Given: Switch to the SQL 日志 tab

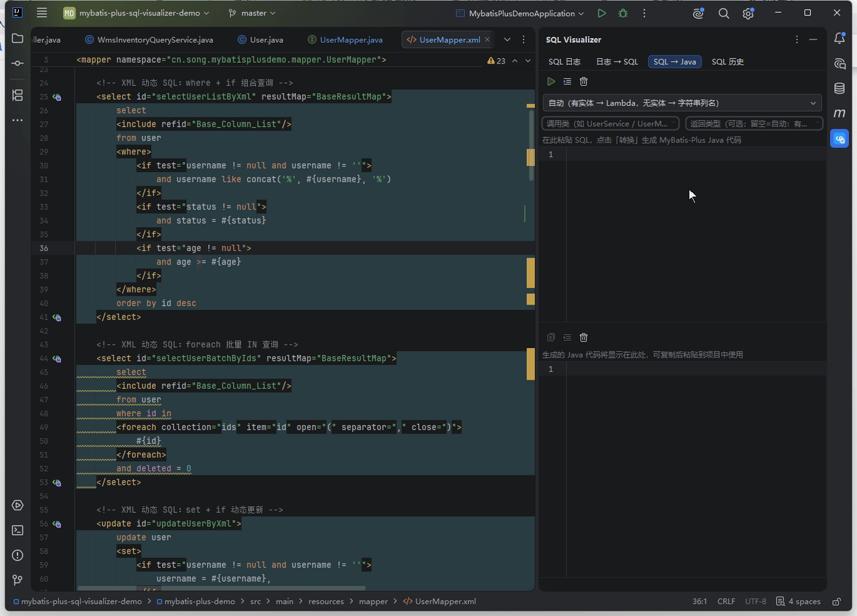Looking at the screenshot, I should coord(564,62).
